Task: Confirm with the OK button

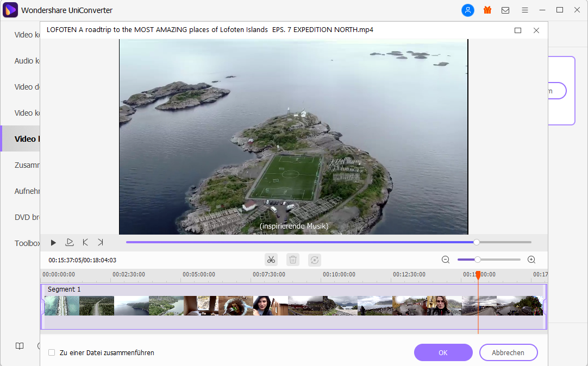Action: click(x=443, y=352)
